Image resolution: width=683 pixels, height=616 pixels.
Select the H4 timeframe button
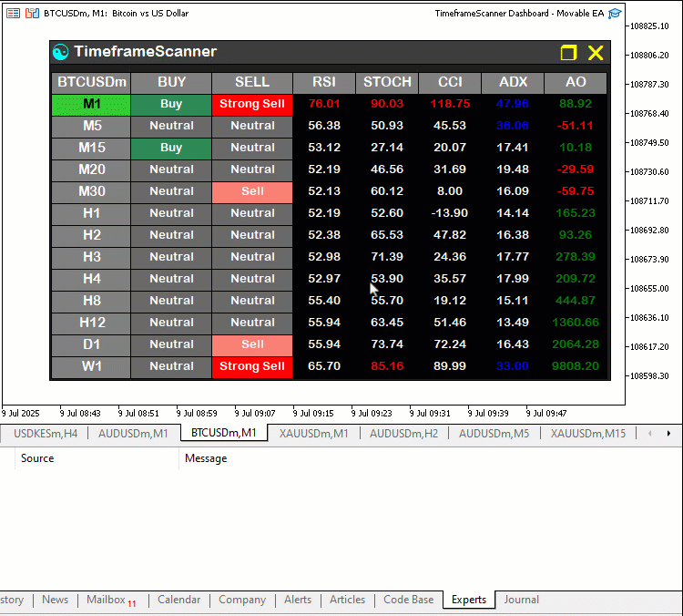pyautogui.click(x=91, y=280)
